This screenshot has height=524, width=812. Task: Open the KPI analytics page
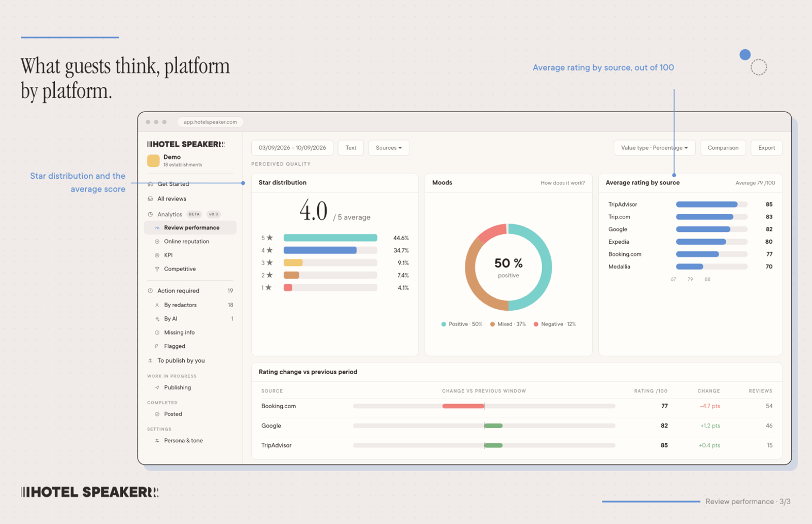tap(190, 255)
